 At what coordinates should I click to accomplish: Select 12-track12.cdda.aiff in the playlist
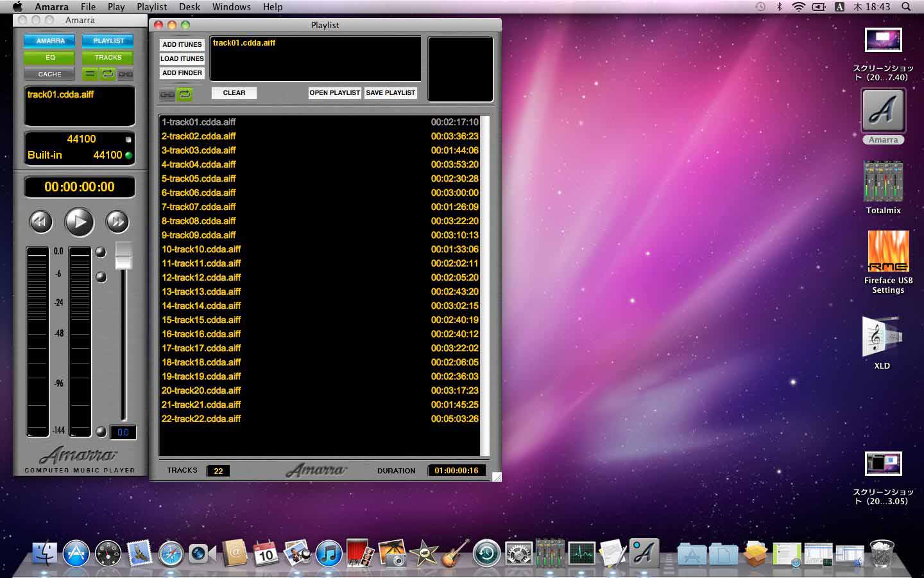tap(320, 277)
